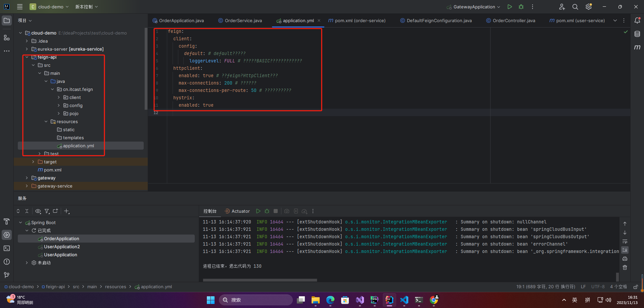Clear console with trash icon
644x308 pixels.
click(625, 267)
